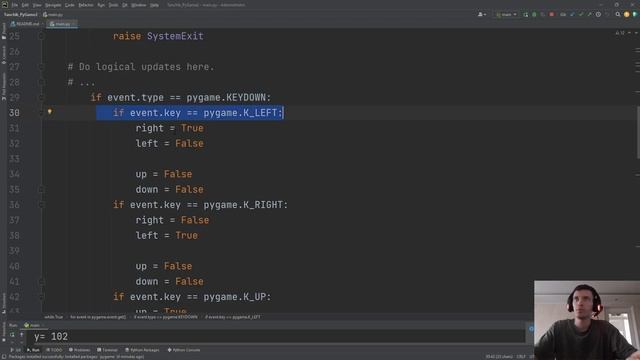Open Git history clock icon

[x=598, y=14]
